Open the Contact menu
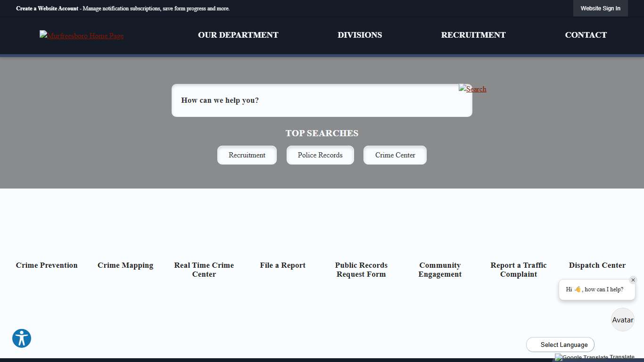 (586, 35)
